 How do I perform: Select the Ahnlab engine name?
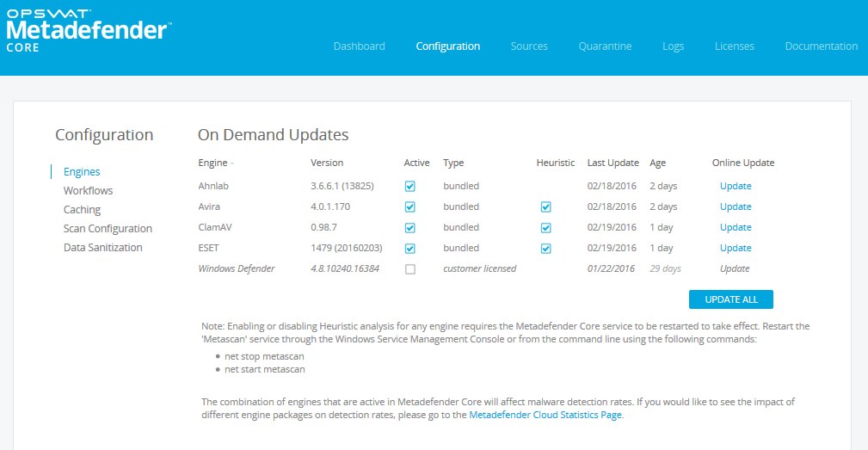(213, 186)
